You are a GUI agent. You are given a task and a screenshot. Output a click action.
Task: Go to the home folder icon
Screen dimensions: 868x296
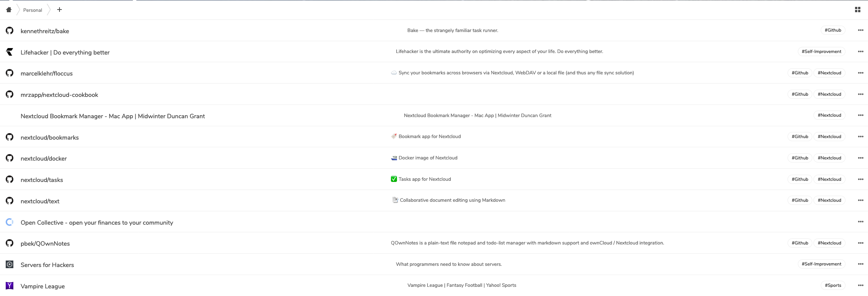click(9, 10)
